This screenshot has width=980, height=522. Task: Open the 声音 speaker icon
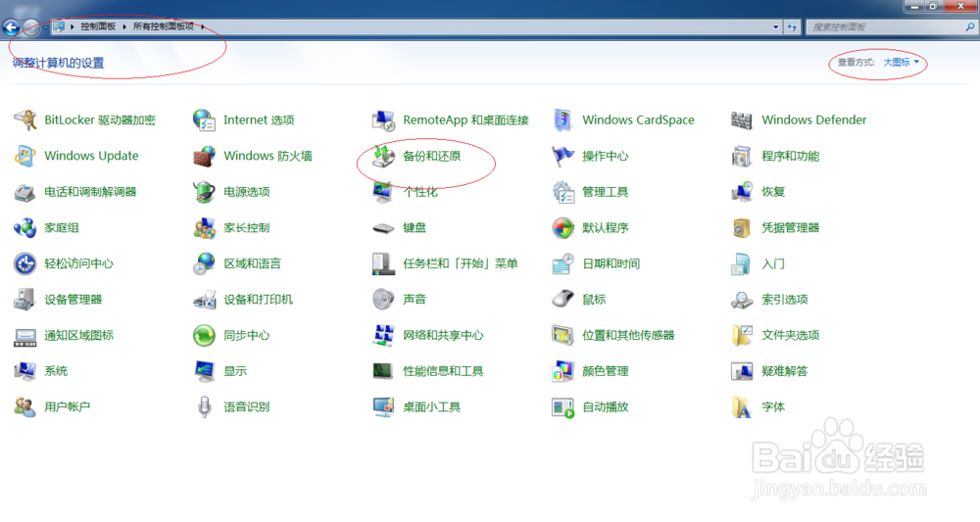[x=383, y=300]
